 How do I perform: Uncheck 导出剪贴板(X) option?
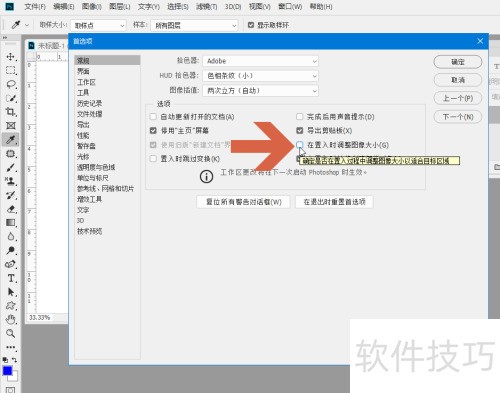tap(300, 131)
